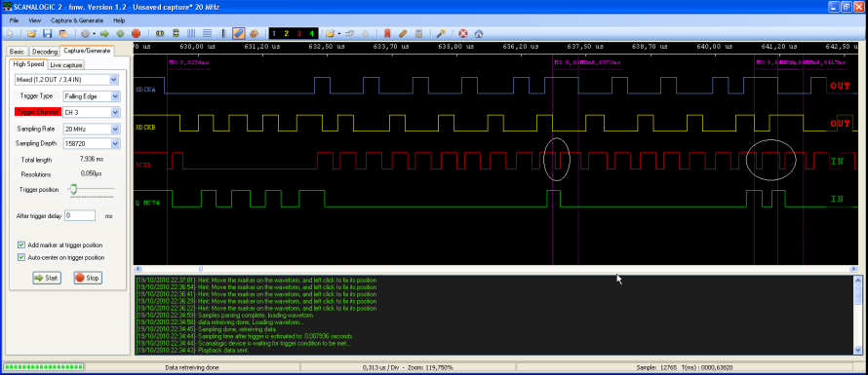This screenshot has height=375, width=868.
Task: Click the red lifebuoy help icon
Action: coord(463,34)
